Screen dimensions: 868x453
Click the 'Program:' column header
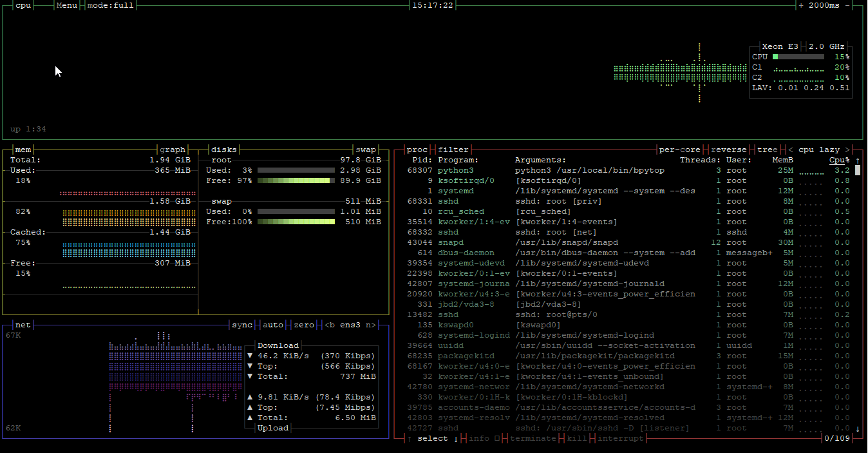(x=458, y=160)
